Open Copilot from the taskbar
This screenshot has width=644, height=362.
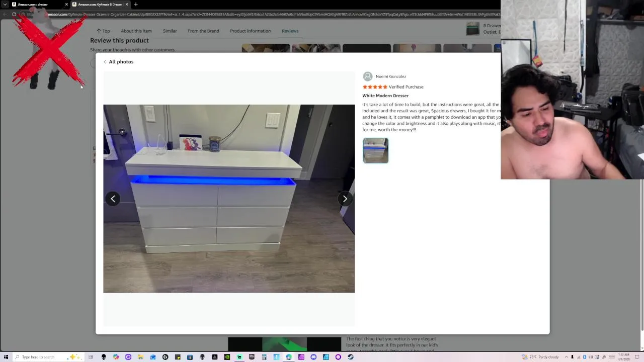click(x=116, y=357)
